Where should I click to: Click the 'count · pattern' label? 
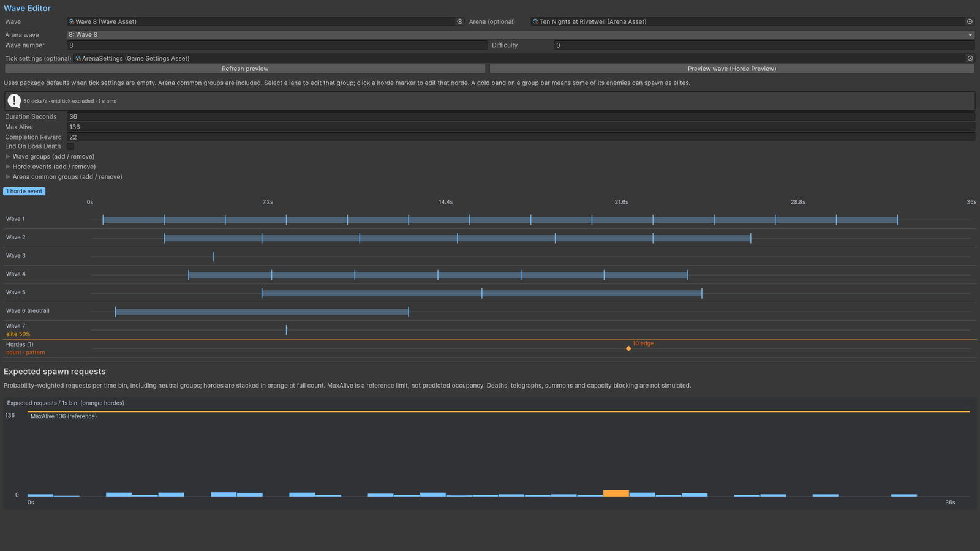(26, 353)
